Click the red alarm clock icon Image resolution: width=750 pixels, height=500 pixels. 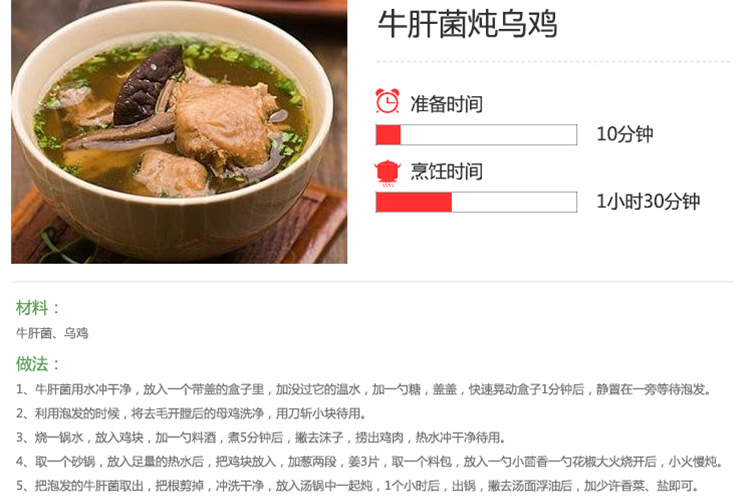pyautogui.click(x=387, y=101)
